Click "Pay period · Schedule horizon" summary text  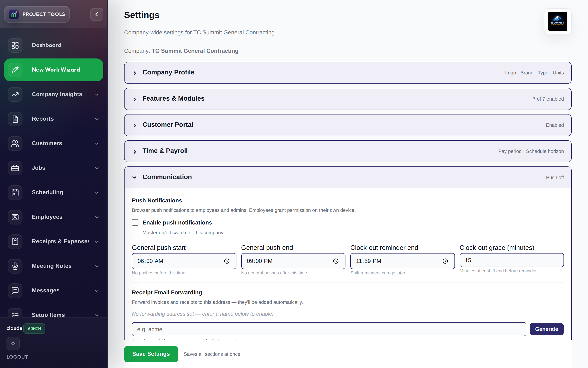[531, 151]
